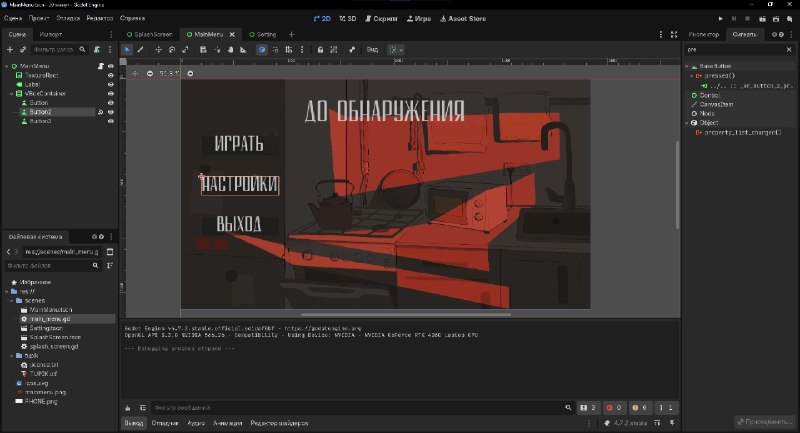The image size is (800, 433).
Task: Collapse the scenes folder in file system
Action: coord(12,300)
